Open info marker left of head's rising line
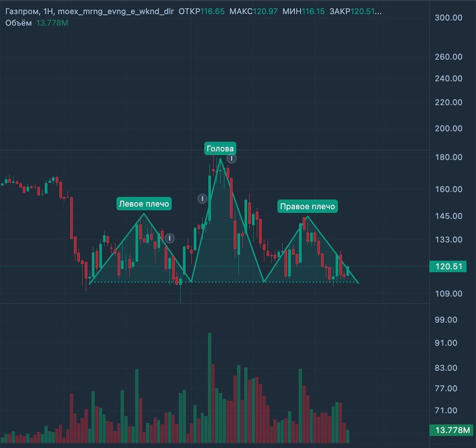 point(202,199)
